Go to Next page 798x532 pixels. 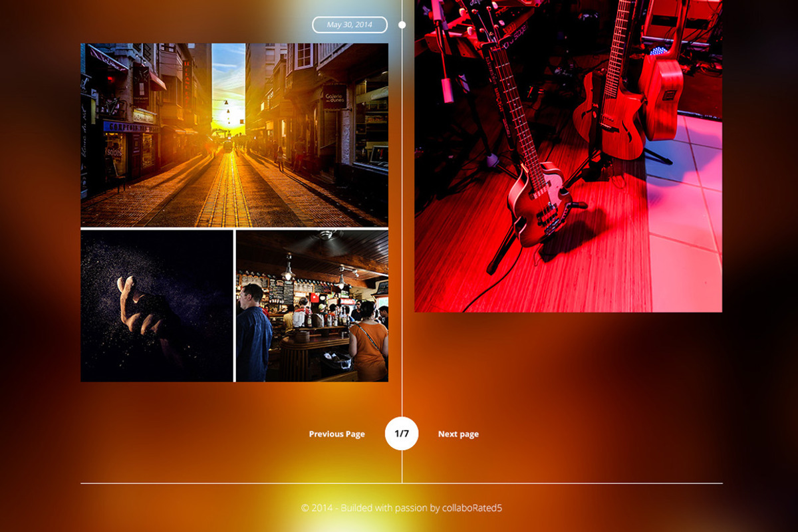pos(458,434)
